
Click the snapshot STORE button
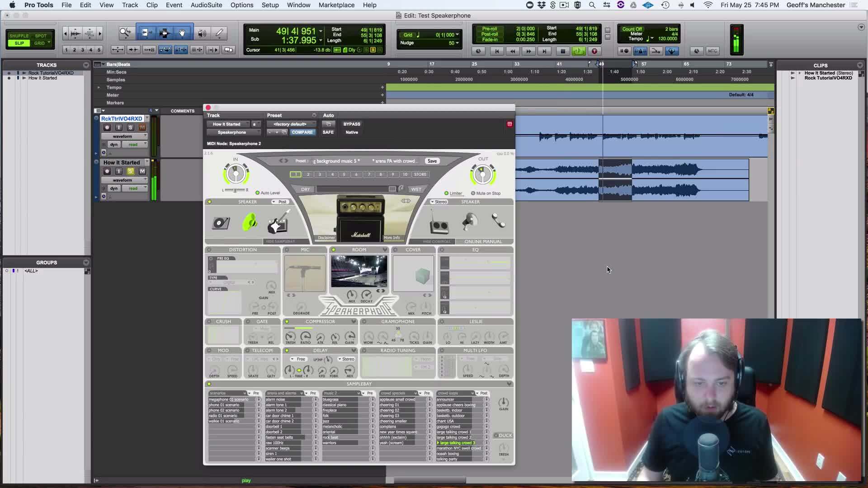[420, 174]
